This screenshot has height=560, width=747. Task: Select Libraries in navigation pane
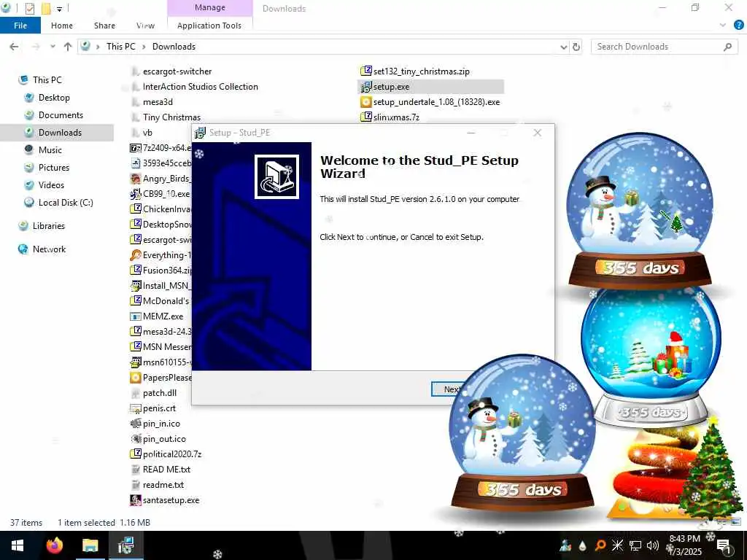pos(49,226)
